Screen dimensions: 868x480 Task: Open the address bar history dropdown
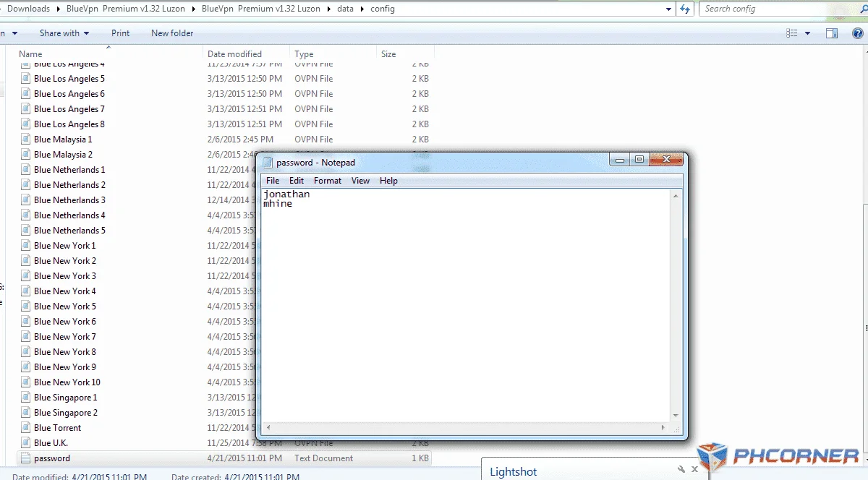669,9
